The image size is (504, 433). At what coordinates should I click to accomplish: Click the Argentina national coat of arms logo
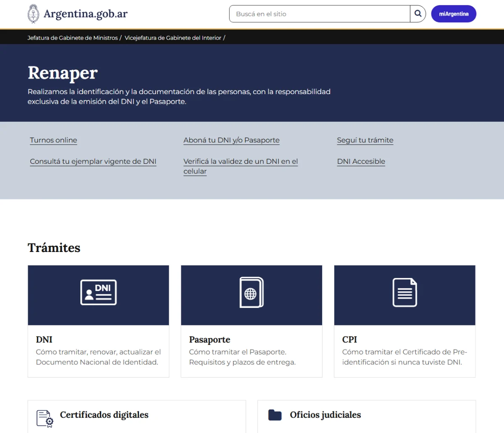(x=33, y=14)
